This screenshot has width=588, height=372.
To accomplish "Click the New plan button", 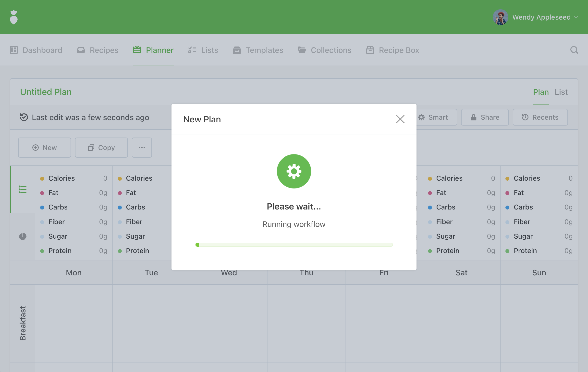I will 45,148.
